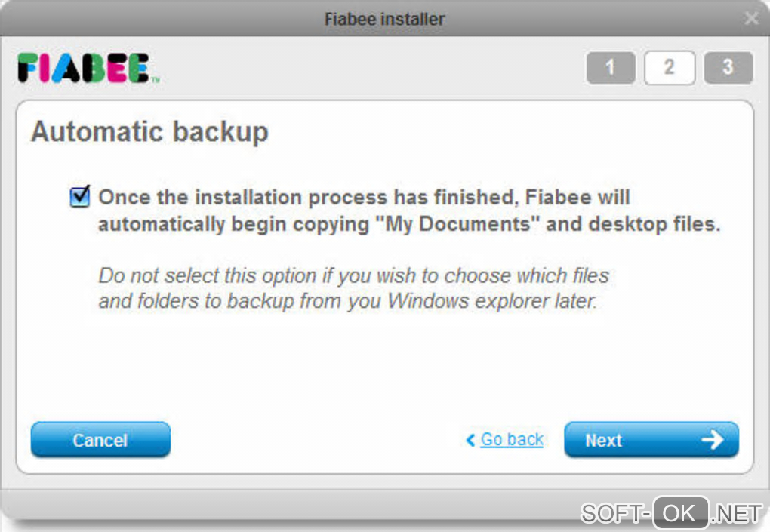
Task: Click the Automatic backup heading
Action: pos(149,132)
